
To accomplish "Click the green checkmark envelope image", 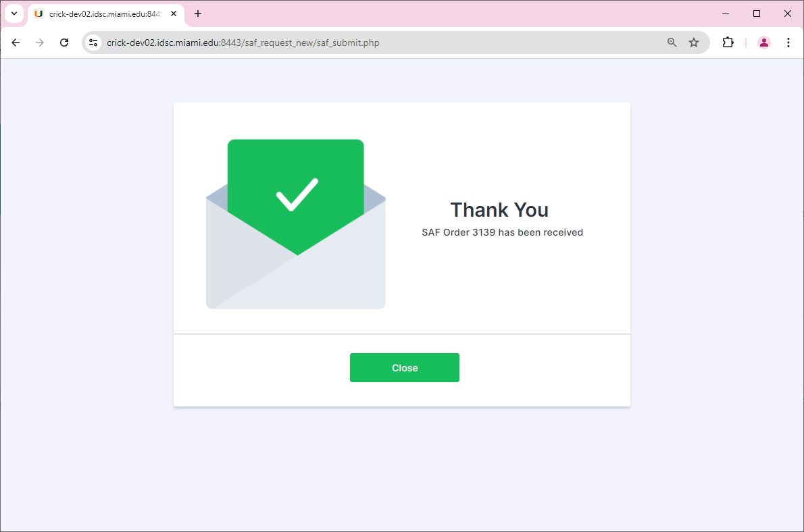I will coord(296,224).
